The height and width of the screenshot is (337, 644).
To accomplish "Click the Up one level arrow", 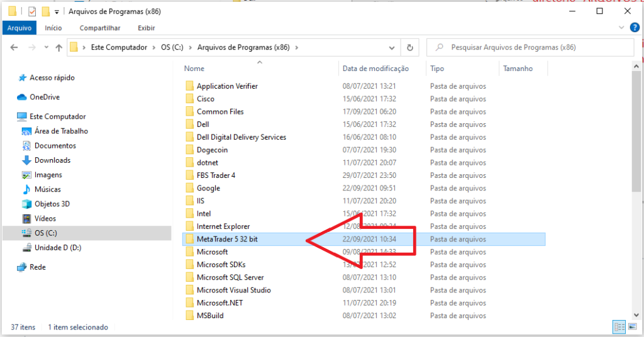I will point(58,48).
